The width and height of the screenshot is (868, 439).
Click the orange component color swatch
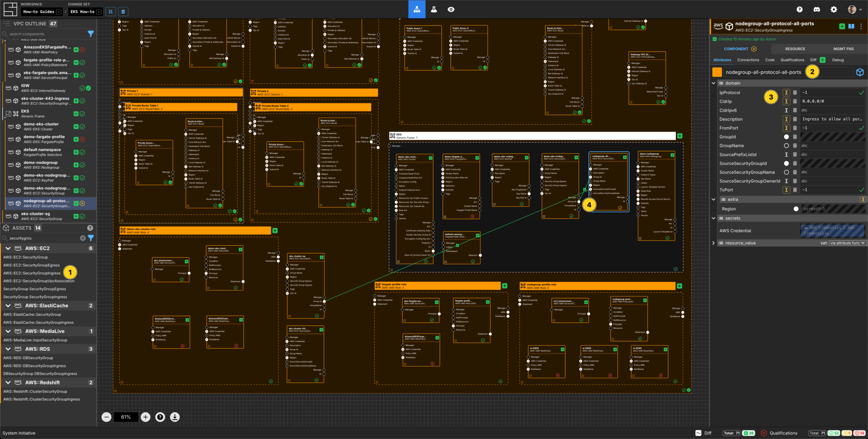(x=717, y=72)
